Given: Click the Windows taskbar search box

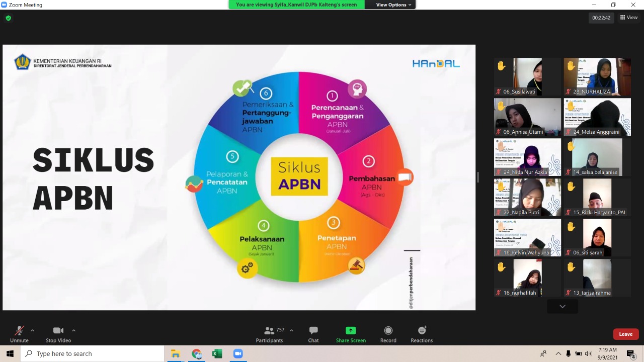Looking at the screenshot, I should 93,354.
